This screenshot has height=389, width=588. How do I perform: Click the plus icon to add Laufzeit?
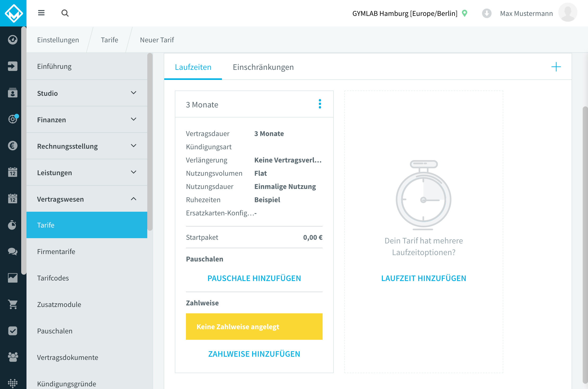(556, 67)
